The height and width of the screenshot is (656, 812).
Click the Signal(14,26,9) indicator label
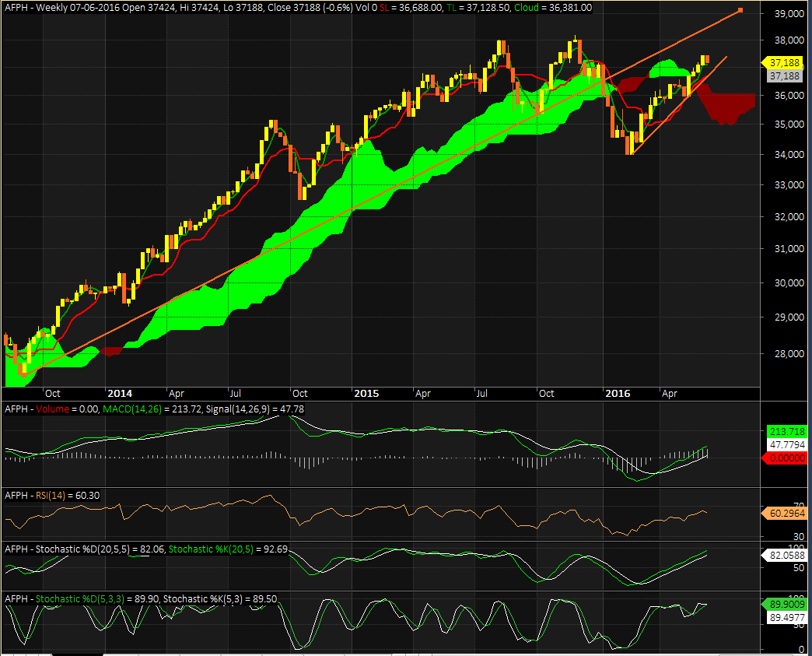(238, 409)
